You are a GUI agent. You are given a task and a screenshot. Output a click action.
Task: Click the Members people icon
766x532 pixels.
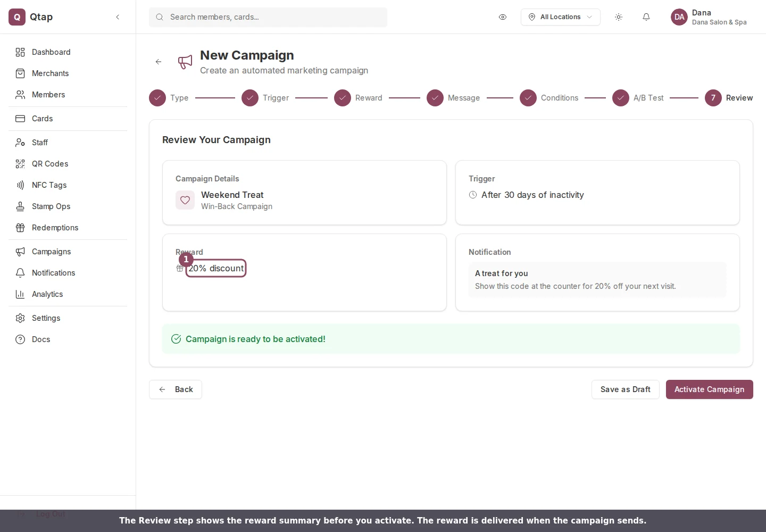click(x=20, y=95)
